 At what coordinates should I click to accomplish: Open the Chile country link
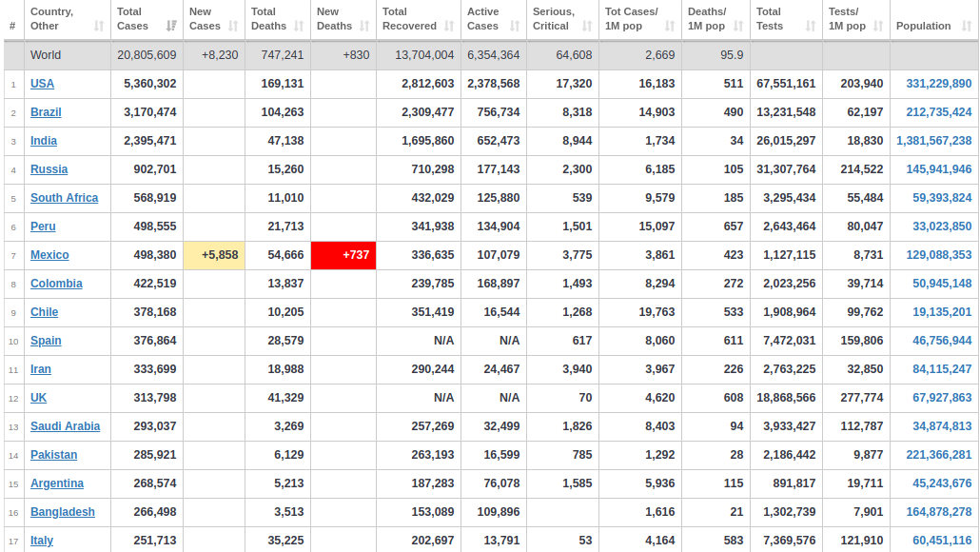(x=45, y=312)
